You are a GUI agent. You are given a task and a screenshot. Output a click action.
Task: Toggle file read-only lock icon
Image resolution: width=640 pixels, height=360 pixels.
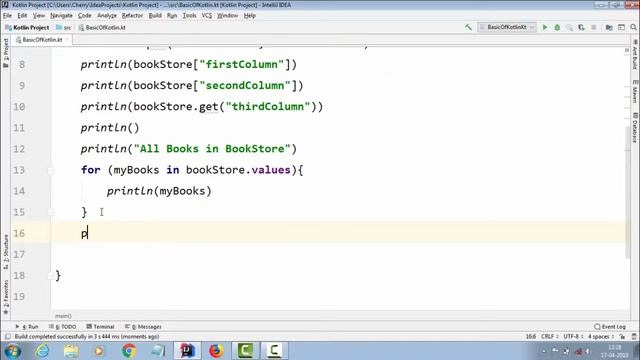[622, 337]
